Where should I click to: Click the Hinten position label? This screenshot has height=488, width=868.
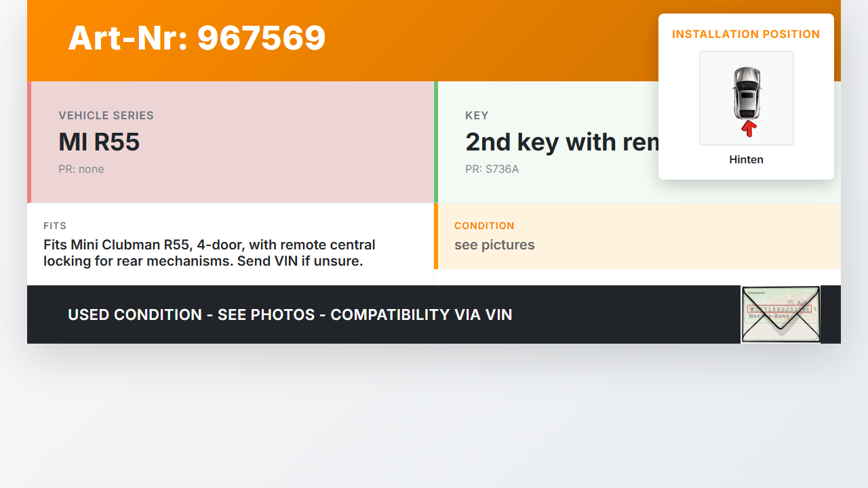tap(746, 160)
